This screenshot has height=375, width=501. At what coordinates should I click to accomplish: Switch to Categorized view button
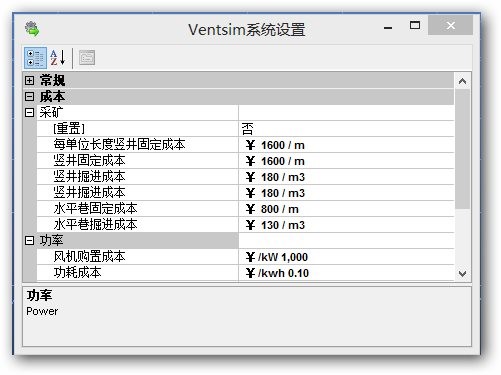35,58
